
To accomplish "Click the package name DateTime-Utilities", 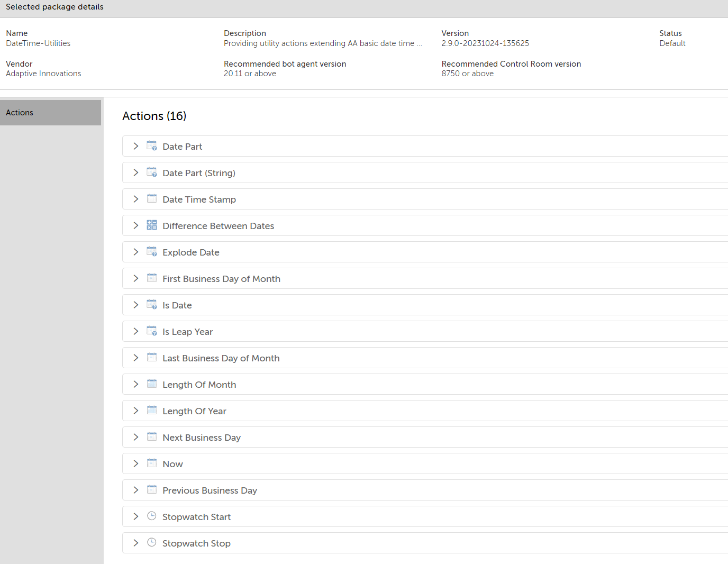I will pos(38,43).
